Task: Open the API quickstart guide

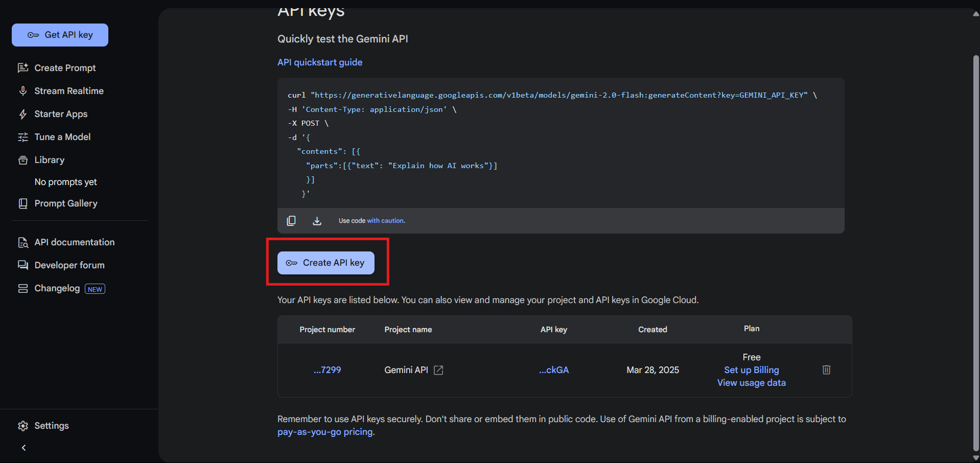Action: (x=319, y=62)
